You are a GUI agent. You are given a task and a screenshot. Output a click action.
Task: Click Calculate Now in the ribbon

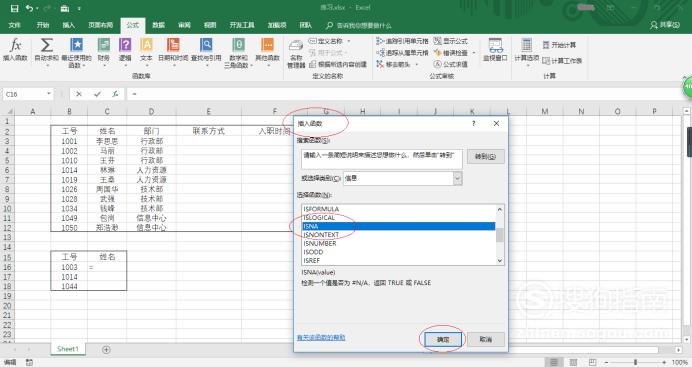[559, 45]
